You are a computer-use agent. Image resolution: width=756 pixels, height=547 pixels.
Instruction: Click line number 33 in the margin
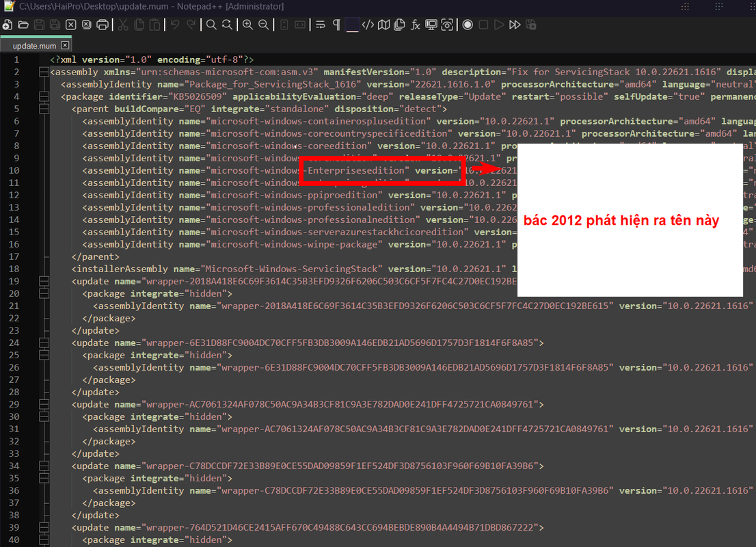pyautogui.click(x=14, y=454)
